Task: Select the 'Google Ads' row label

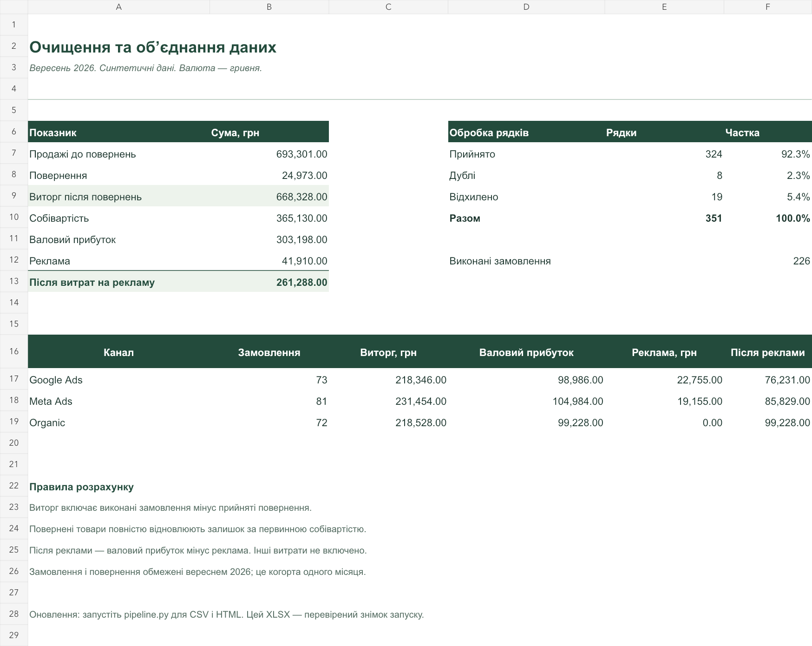Action: coord(56,380)
